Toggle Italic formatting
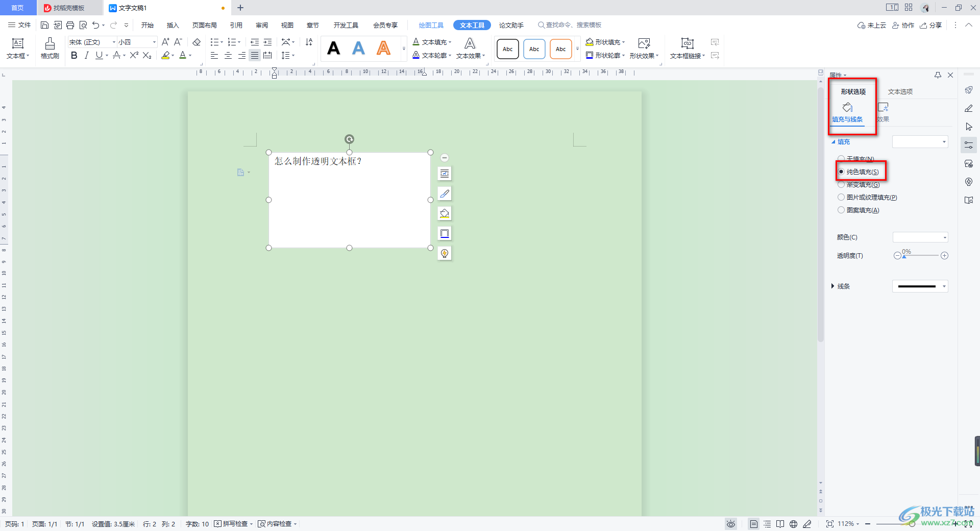 [x=86, y=55]
